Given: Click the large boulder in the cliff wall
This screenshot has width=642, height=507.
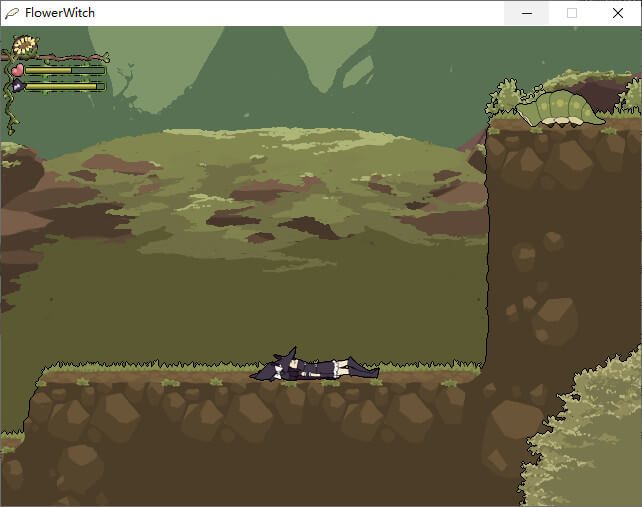Looking at the screenshot, I should coord(553,320).
